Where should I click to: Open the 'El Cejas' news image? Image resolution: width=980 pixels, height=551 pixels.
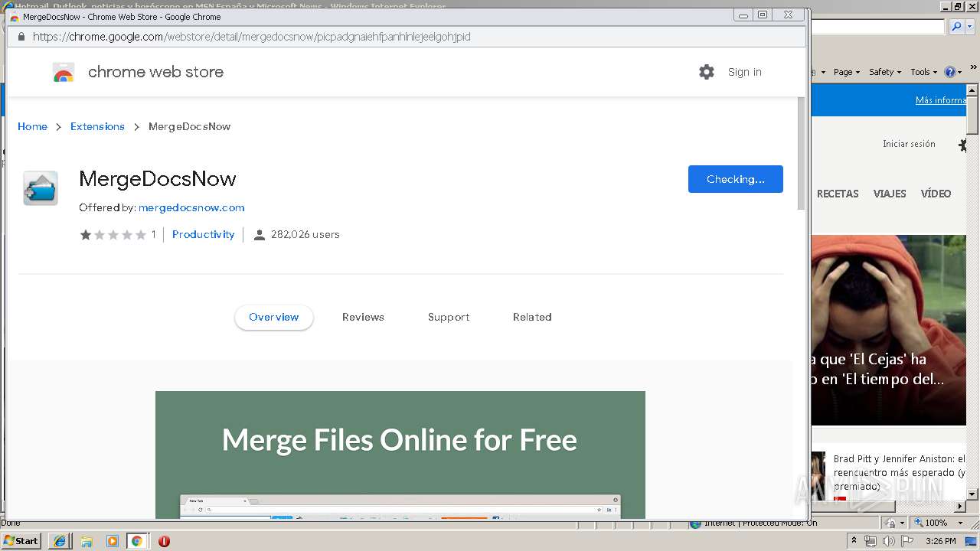tap(889, 330)
